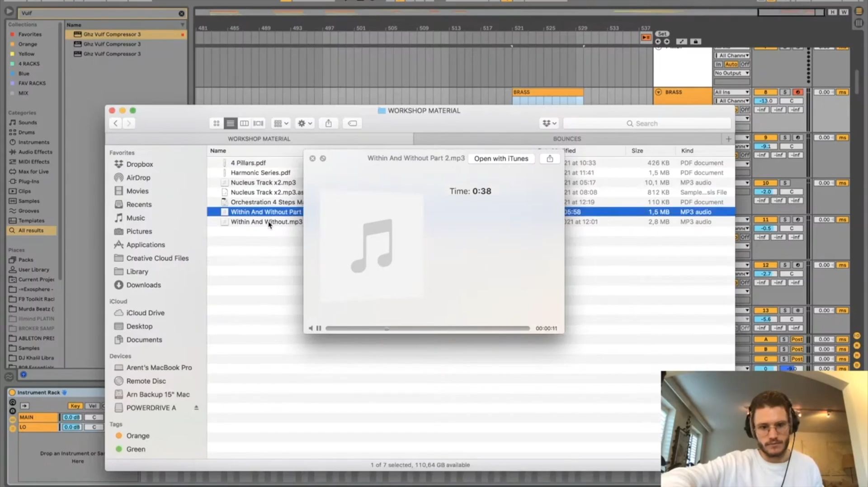The width and height of the screenshot is (868, 487).
Task: Go back in the Finder window
Action: tap(116, 123)
